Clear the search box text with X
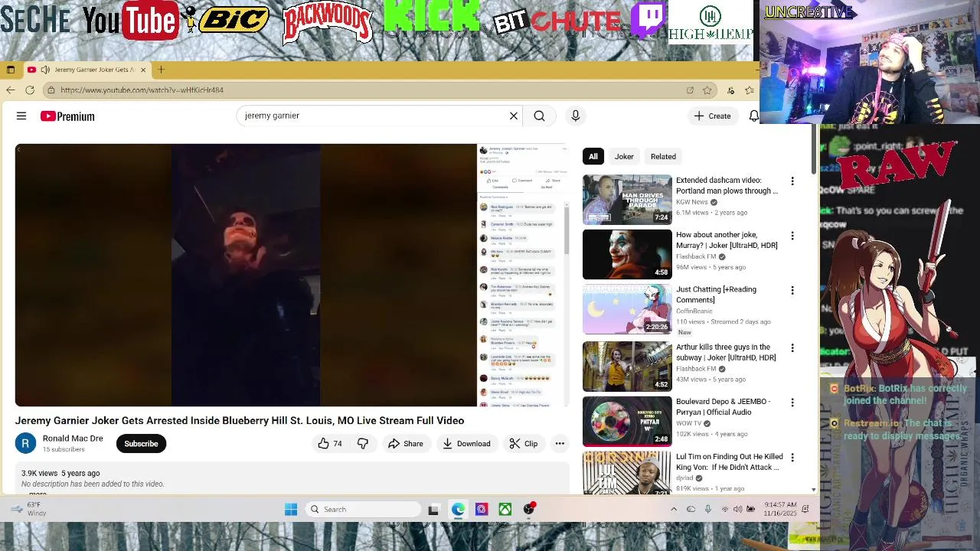This screenshot has height=551, width=980. pyautogui.click(x=514, y=116)
